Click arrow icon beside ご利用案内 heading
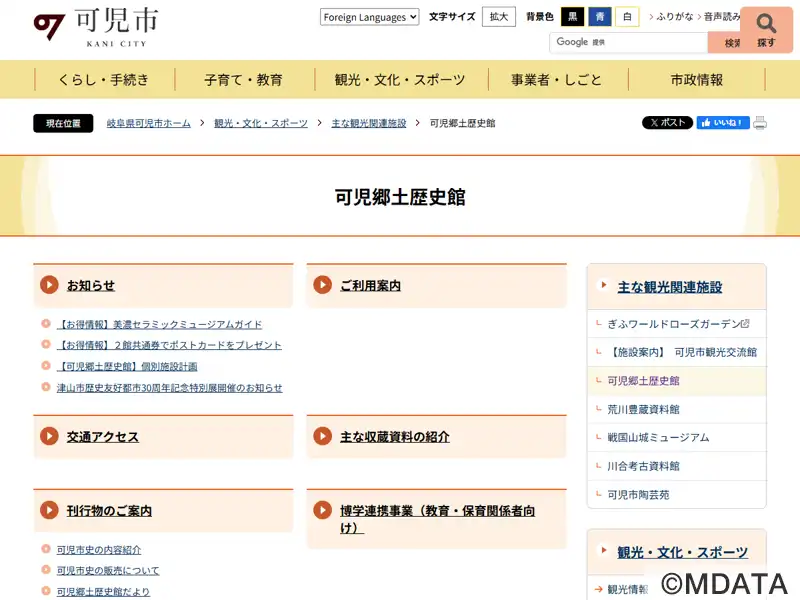 pos(322,285)
